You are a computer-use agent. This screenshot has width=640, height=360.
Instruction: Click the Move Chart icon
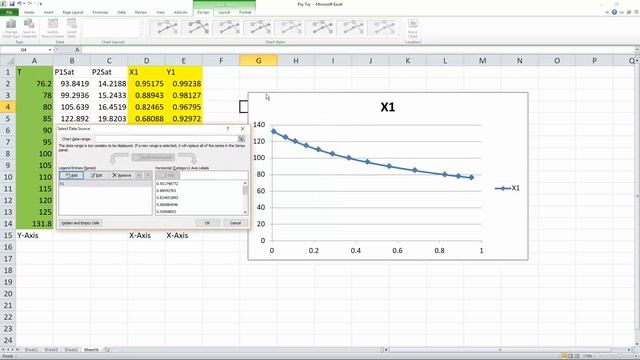coord(413,29)
